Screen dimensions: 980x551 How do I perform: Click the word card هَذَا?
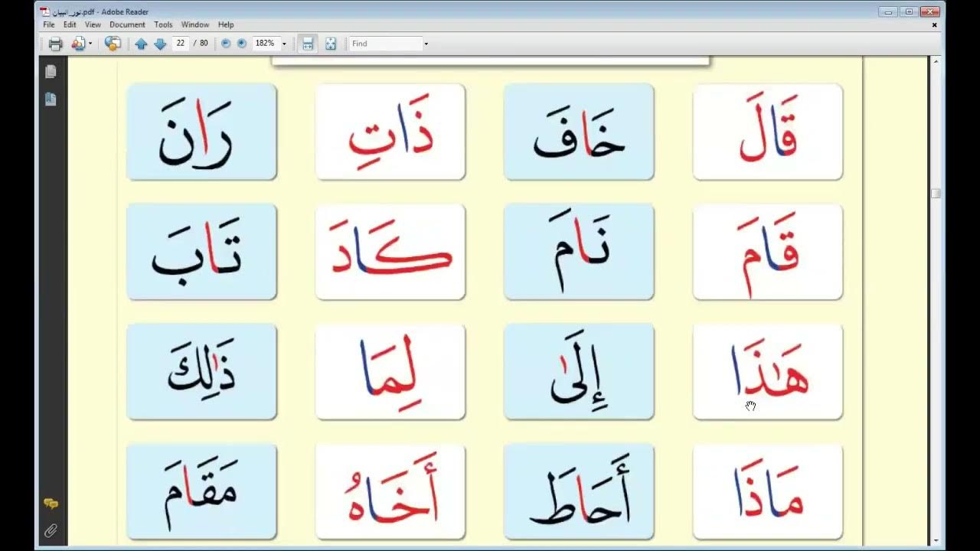coord(768,371)
